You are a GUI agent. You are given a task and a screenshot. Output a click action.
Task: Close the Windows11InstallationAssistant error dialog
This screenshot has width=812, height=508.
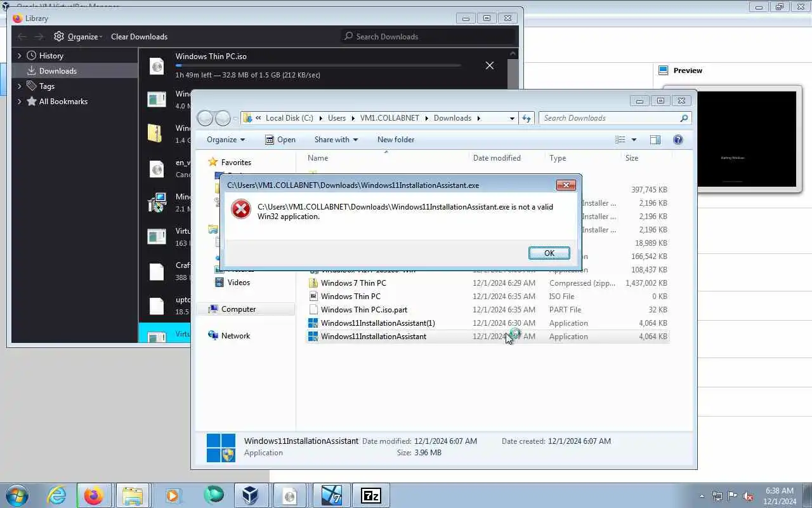click(566, 185)
